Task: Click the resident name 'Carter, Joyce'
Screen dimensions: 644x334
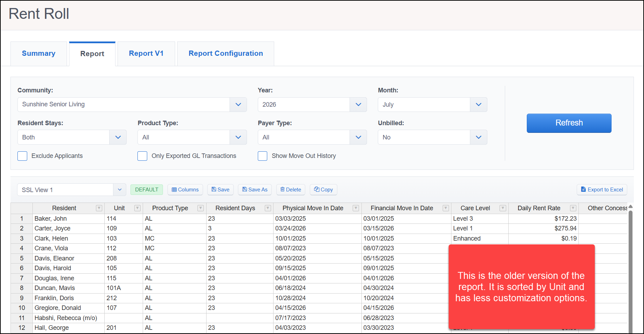Action: (x=52, y=228)
